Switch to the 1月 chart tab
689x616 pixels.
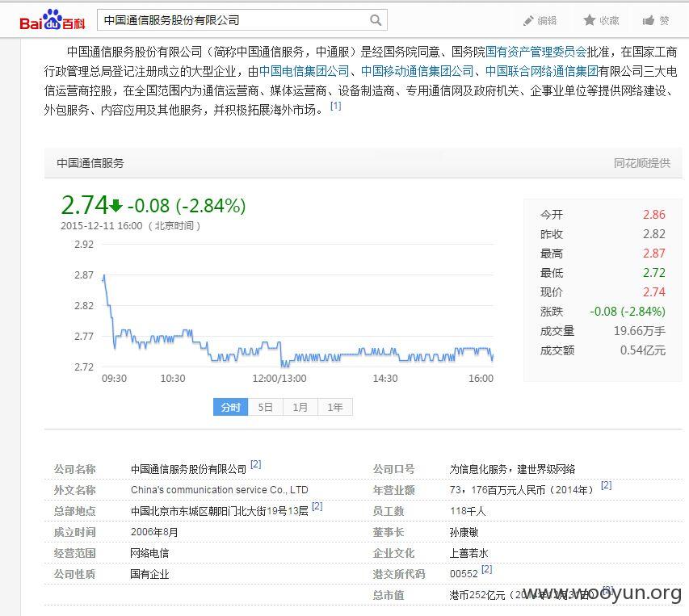[x=300, y=407]
